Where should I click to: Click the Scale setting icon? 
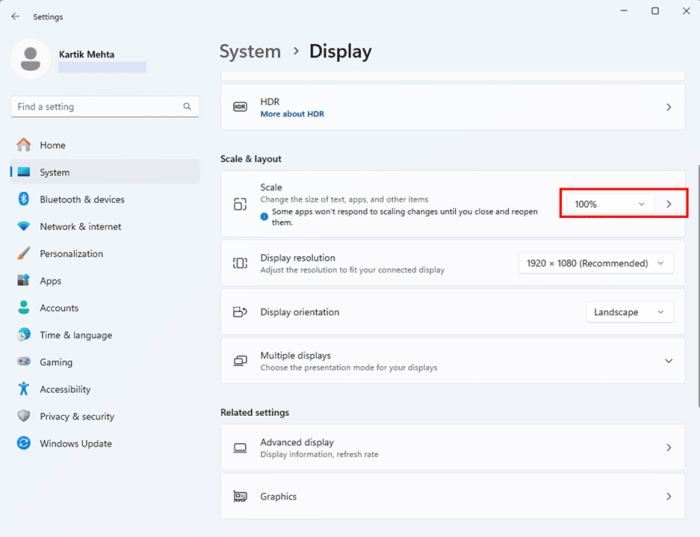(240, 204)
